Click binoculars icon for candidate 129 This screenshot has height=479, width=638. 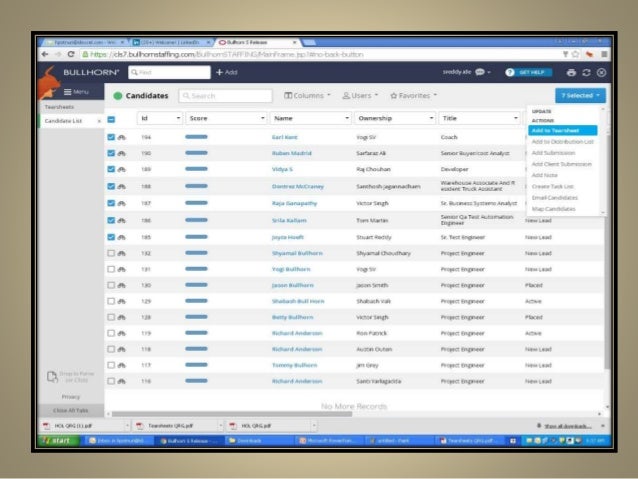point(122,301)
